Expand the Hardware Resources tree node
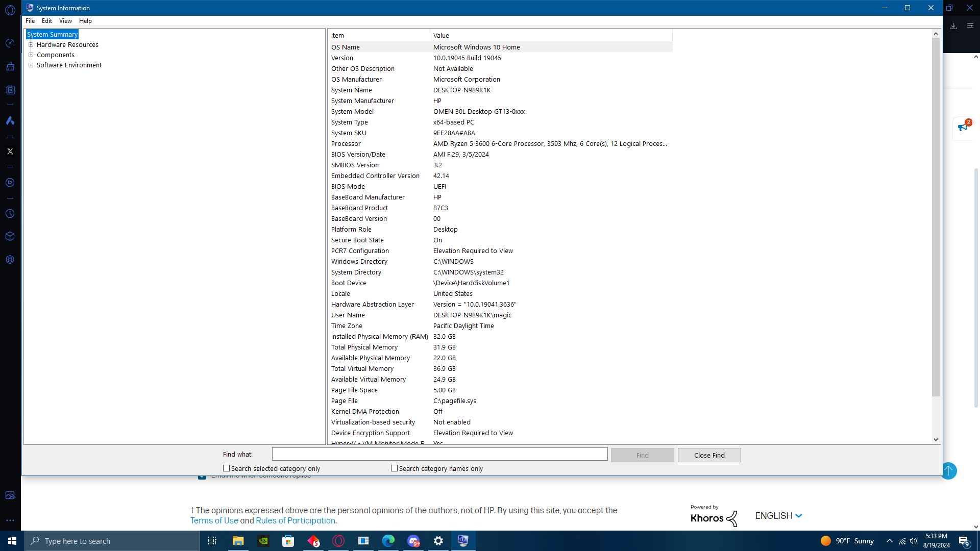 pos(31,45)
